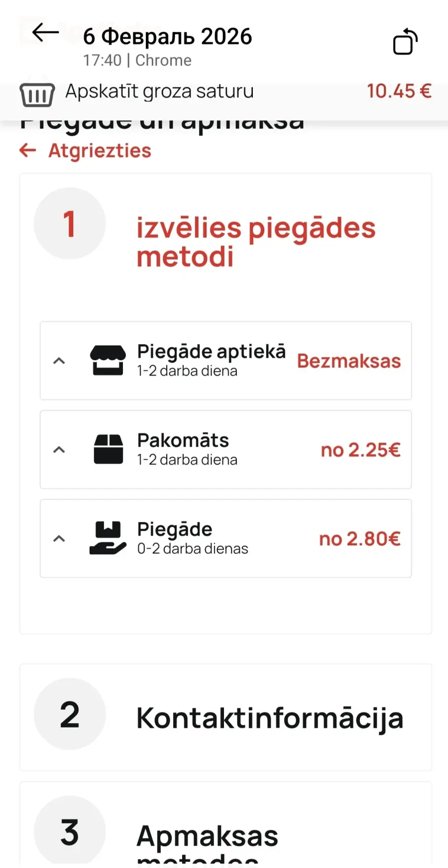Open Apskatīt groza saturu
The height and width of the screenshot is (868, 448).
[x=159, y=92]
